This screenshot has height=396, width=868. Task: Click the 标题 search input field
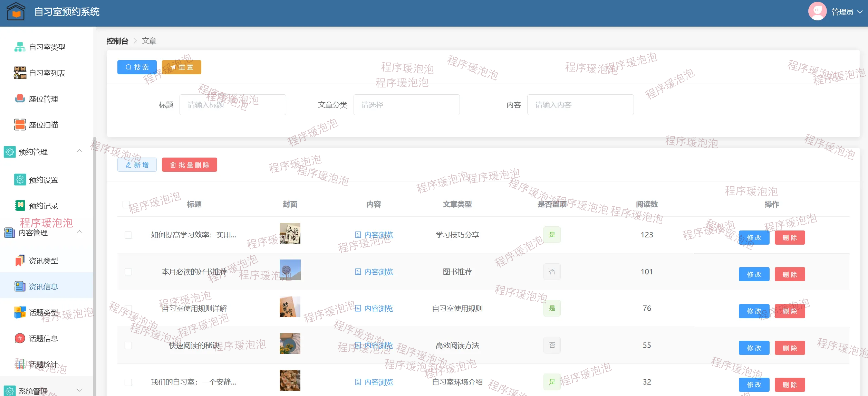233,105
